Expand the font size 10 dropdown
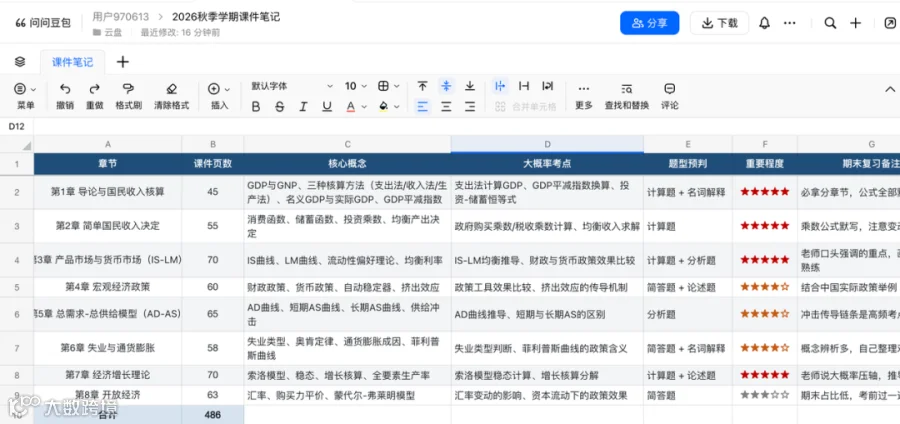Viewport: 900px width, 424px height. pyautogui.click(x=356, y=86)
